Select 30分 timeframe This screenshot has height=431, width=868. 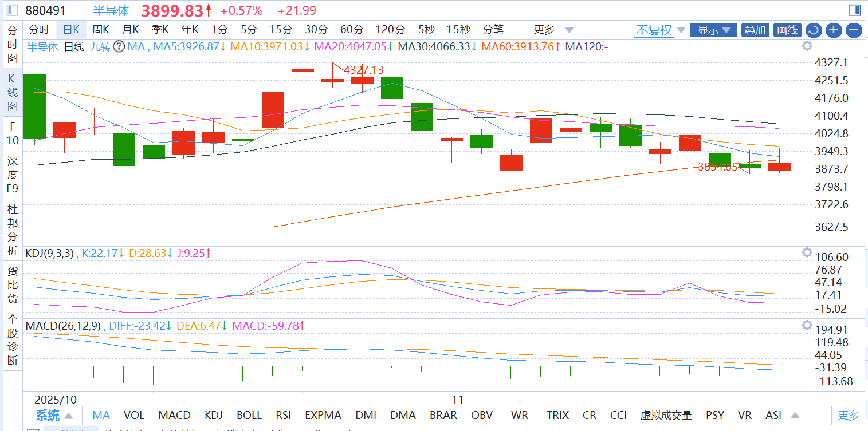pos(316,30)
